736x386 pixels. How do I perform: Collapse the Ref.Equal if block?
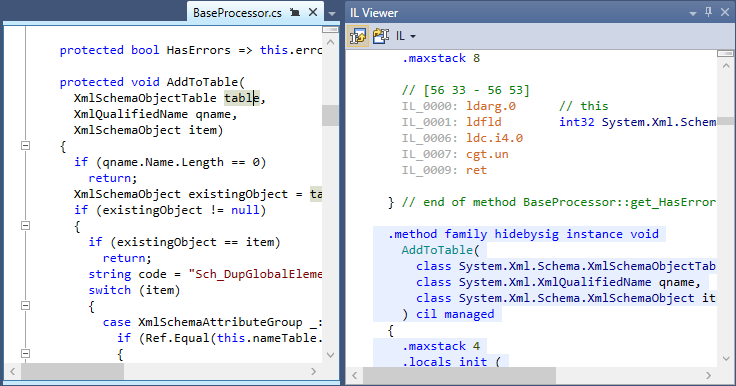pos(26,353)
